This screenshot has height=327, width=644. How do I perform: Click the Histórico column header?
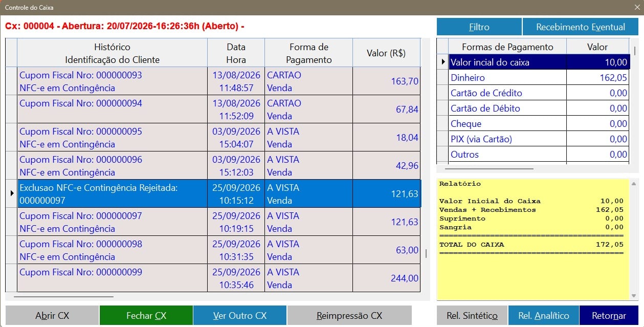[113, 53]
